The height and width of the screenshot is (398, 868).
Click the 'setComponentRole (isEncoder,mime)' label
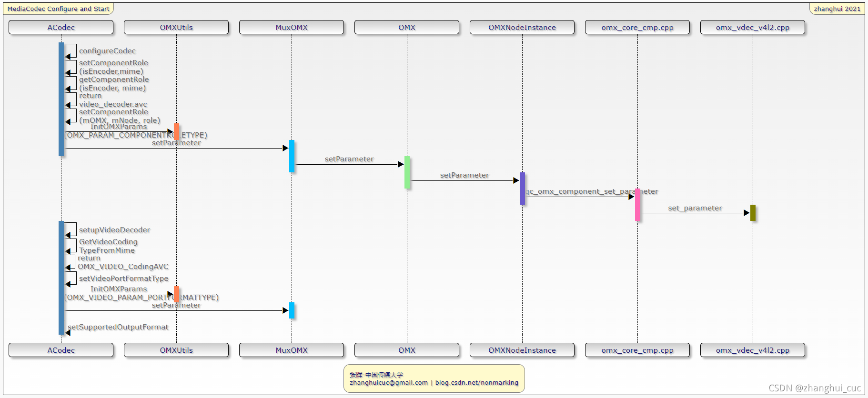(x=113, y=67)
